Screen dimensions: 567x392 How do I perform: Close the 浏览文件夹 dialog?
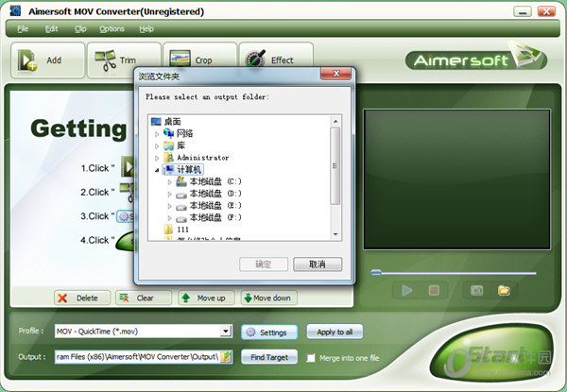(335, 74)
